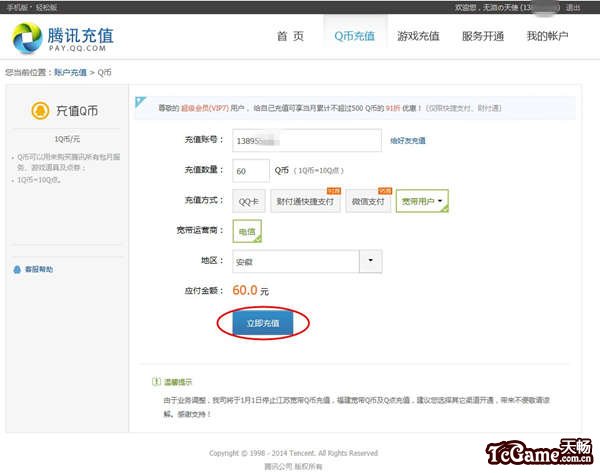Viewport: 600px width, 473px height.
Task: Open the 游戏充值 navigation tab
Action: pos(418,36)
